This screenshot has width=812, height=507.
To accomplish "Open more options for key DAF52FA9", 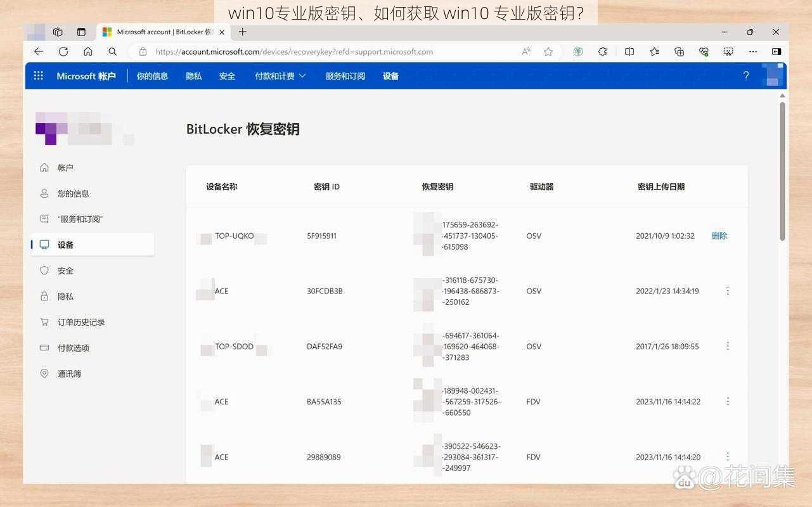I will point(728,346).
